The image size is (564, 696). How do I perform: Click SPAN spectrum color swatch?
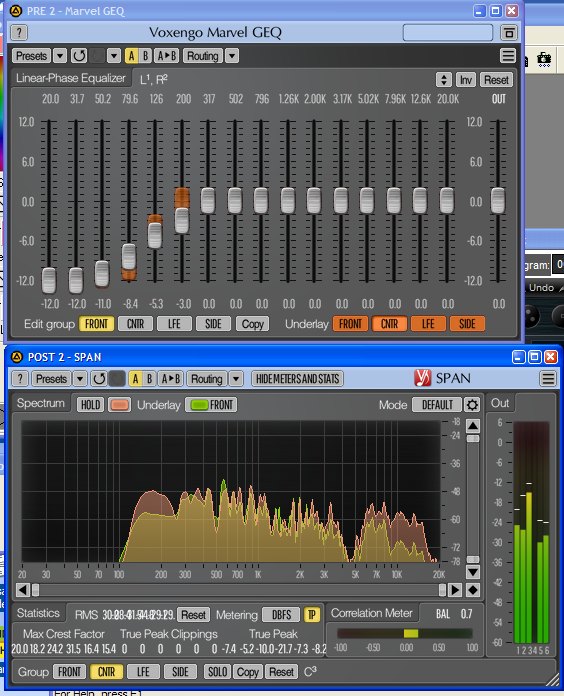tap(119, 405)
